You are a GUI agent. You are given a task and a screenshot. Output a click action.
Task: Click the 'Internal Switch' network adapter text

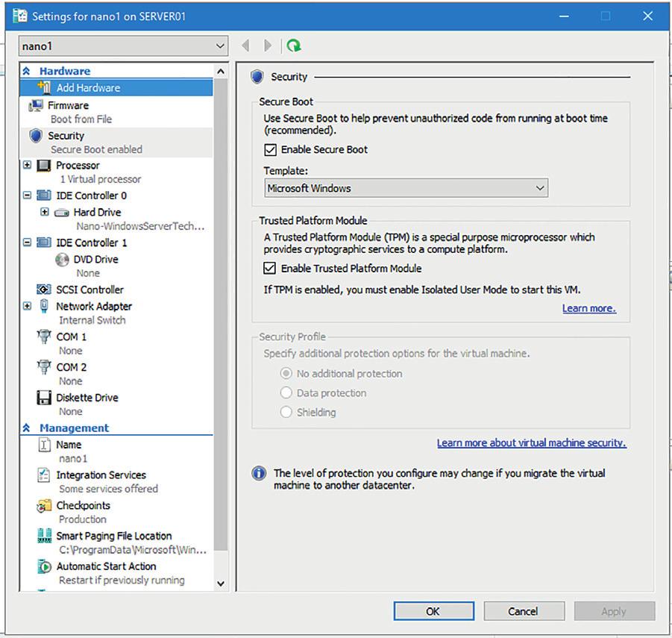tap(92, 320)
